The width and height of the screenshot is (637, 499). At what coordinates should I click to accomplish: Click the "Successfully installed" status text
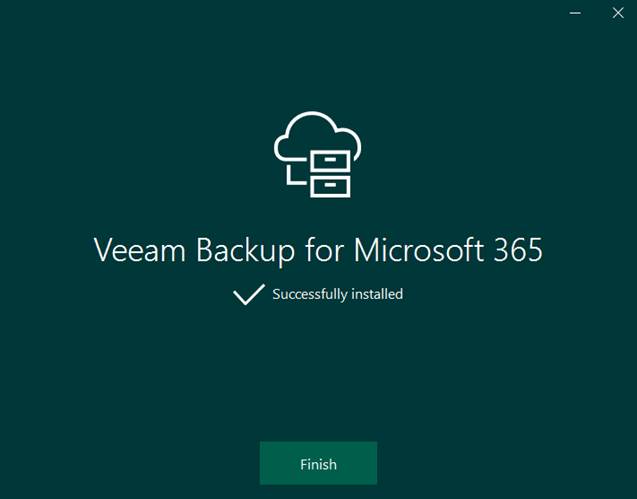point(338,294)
